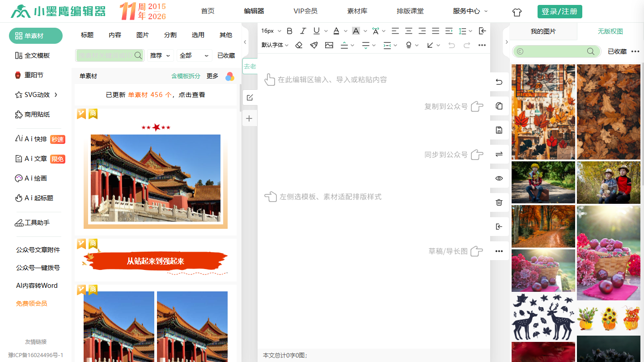644x362 pixels.
Task: Switch to the 分割 materials tab
Action: coord(170,35)
